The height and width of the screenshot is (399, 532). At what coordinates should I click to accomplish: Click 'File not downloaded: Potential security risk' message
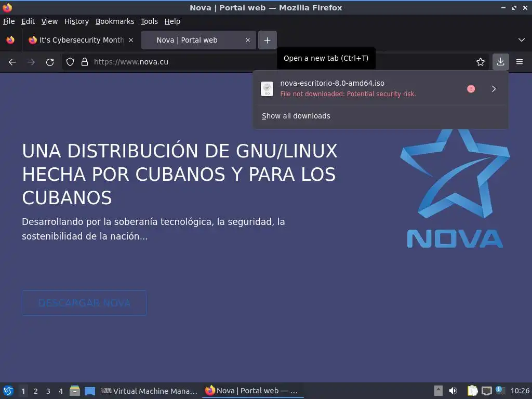point(348,94)
